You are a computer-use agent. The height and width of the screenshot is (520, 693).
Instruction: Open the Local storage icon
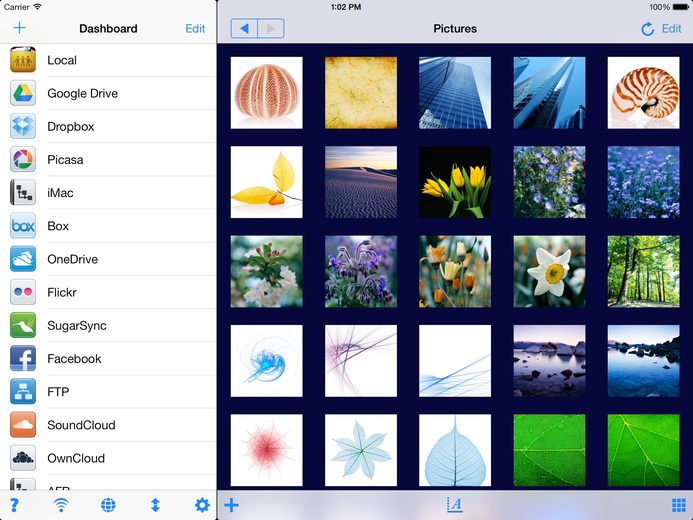[x=23, y=60]
